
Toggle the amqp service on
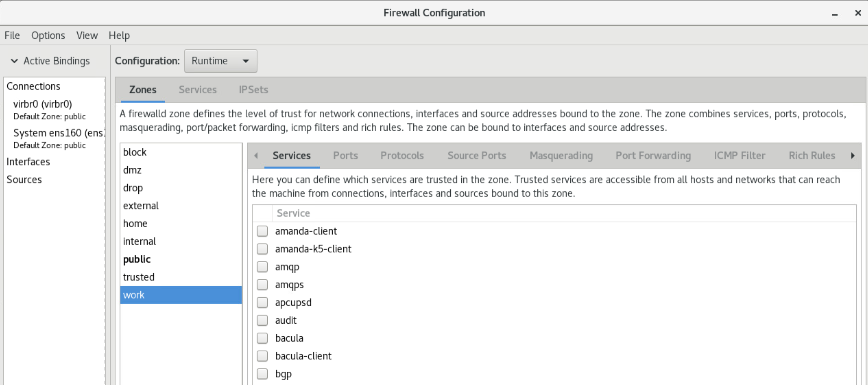[262, 267]
